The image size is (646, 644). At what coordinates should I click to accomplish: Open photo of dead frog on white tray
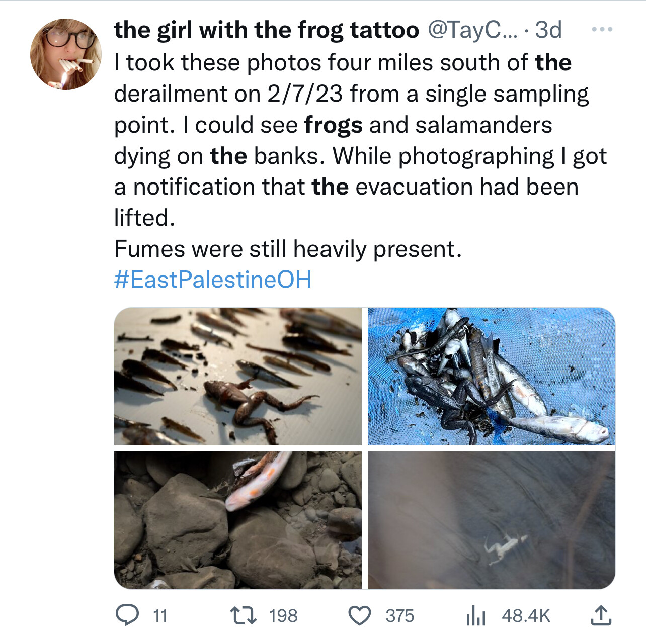(x=238, y=377)
